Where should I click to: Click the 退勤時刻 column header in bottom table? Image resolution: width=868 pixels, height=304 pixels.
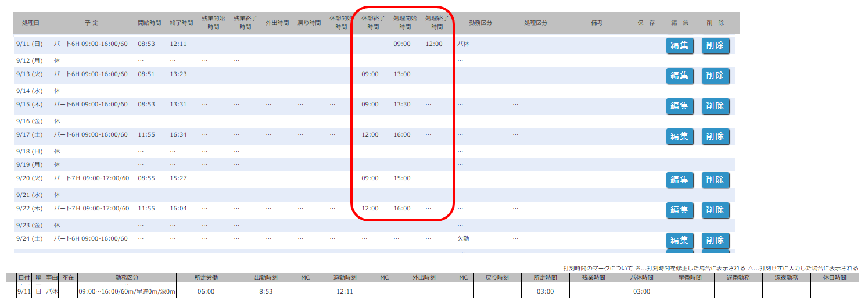click(x=345, y=278)
